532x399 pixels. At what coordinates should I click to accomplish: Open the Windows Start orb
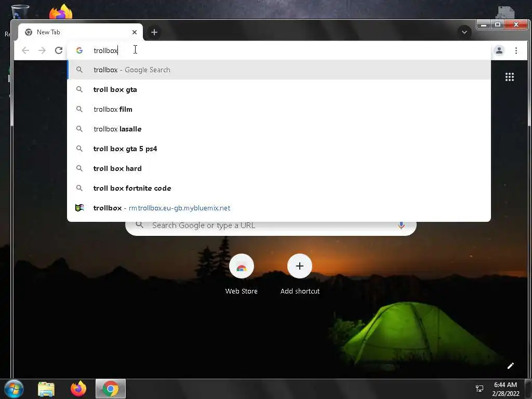[14, 389]
